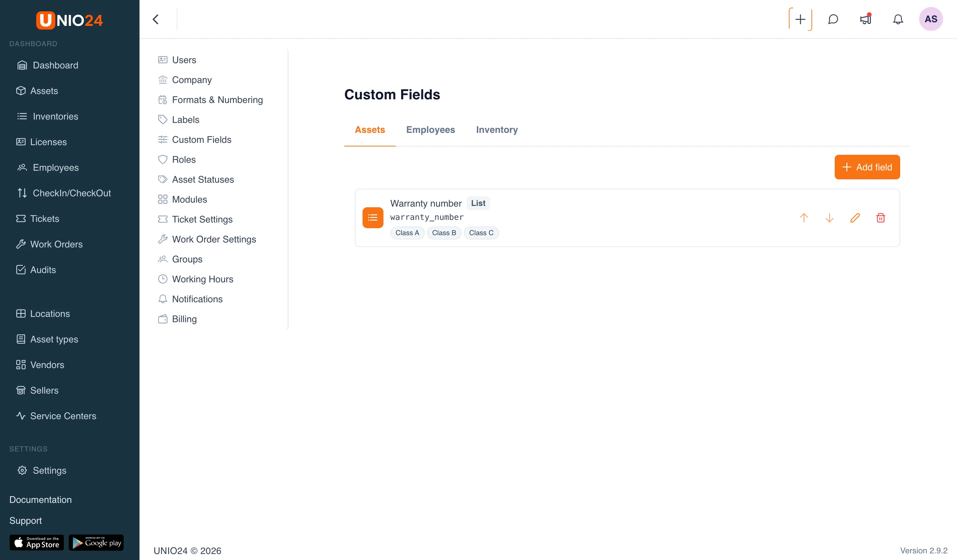957x560 pixels.
Task: Open Notifications settings menu item
Action: 190,299
